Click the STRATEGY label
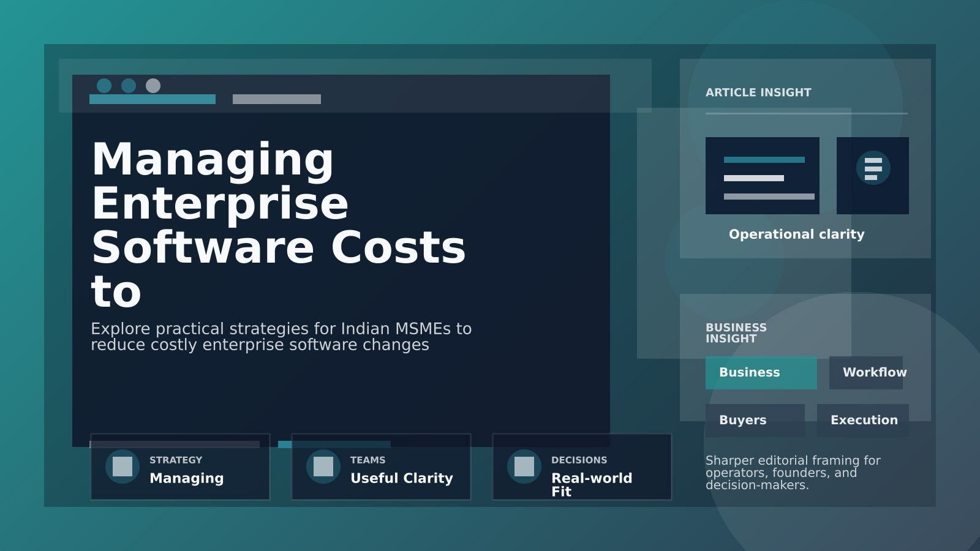 [x=176, y=460]
